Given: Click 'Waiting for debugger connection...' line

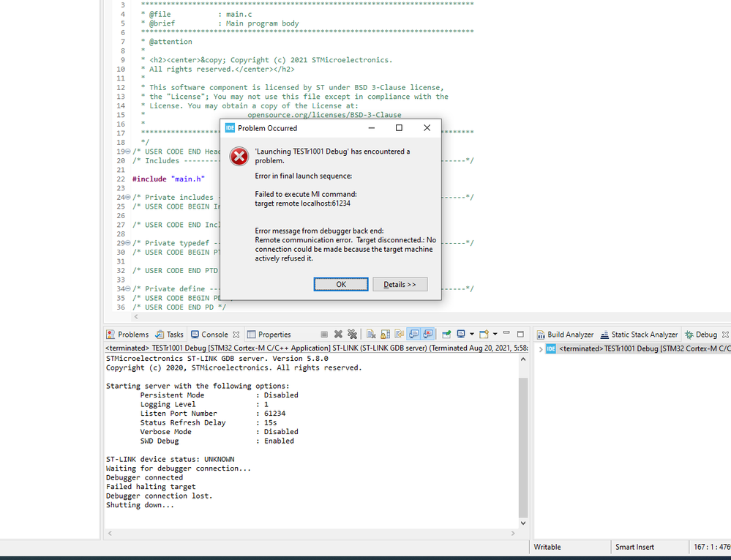Looking at the screenshot, I should click(x=179, y=468).
